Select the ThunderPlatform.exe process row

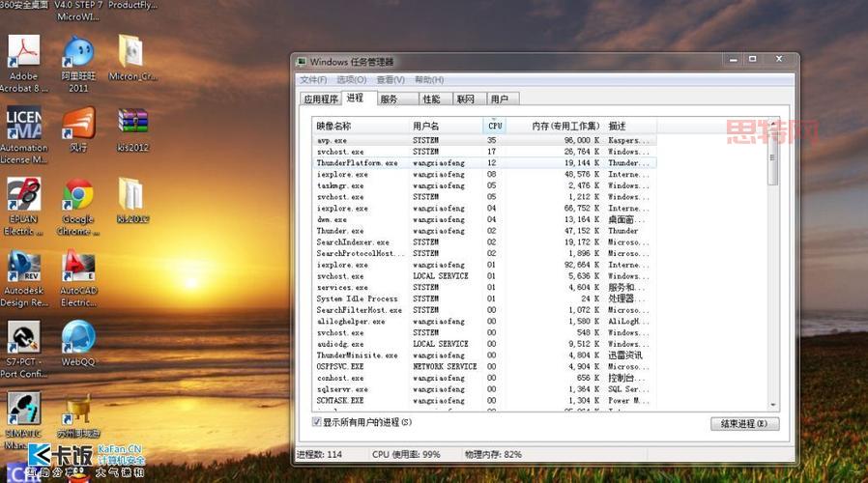coord(358,163)
